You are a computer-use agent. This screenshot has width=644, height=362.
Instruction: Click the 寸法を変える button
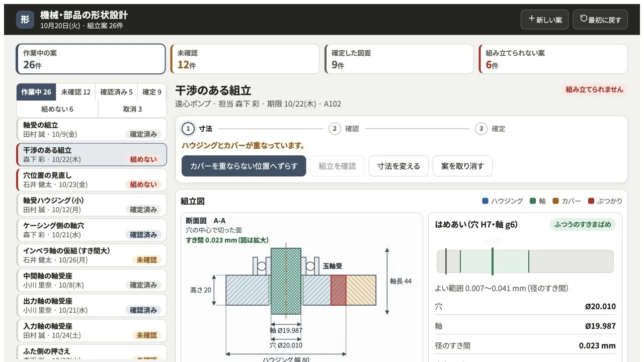click(398, 166)
